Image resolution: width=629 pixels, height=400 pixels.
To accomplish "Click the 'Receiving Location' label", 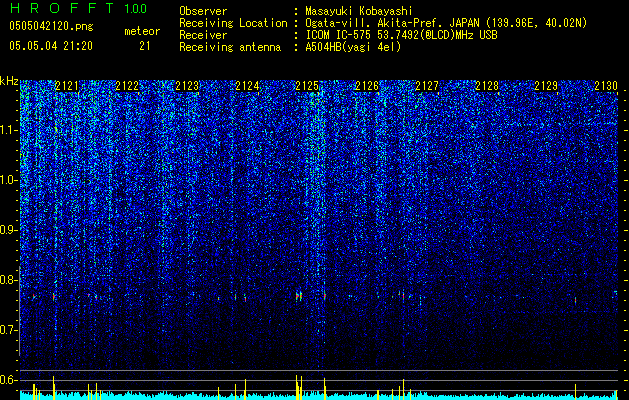I will [233, 23].
